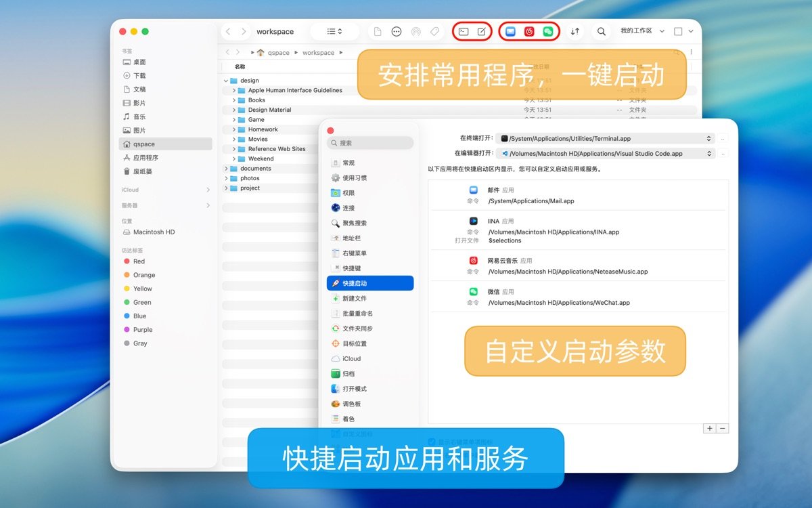Click the magnifier search icon in toolbar
The height and width of the screenshot is (508, 812).
tap(601, 32)
